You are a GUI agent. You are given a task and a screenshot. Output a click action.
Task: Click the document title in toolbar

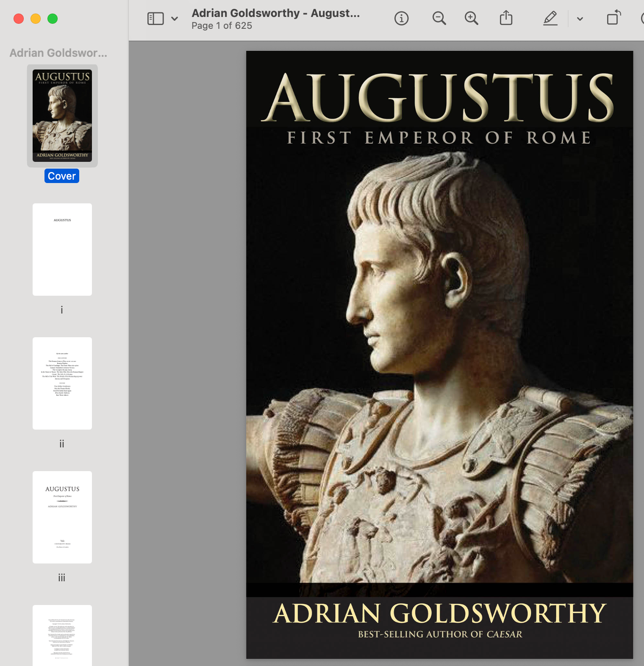276,13
